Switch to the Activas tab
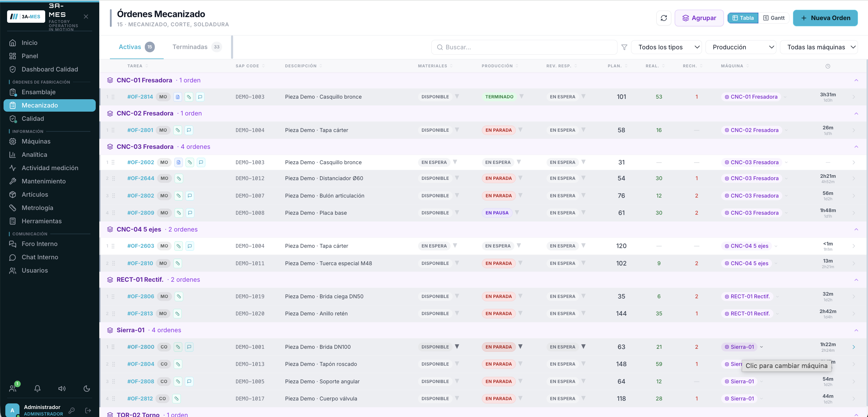 (x=136, y=47)
